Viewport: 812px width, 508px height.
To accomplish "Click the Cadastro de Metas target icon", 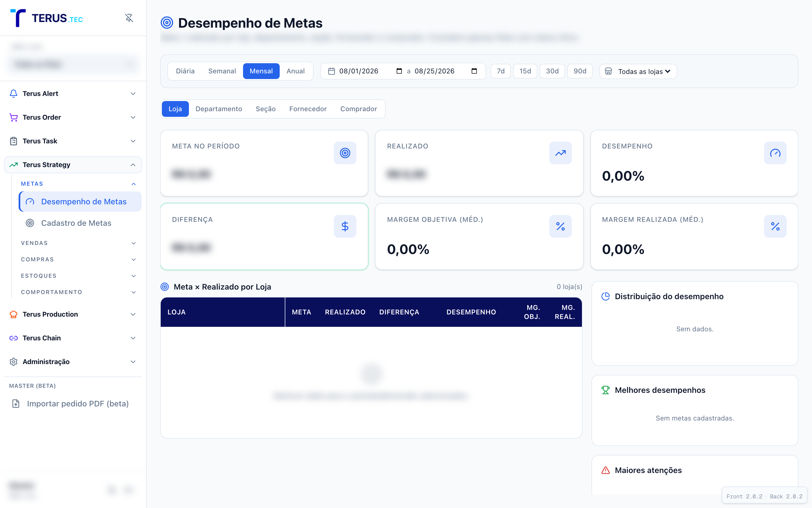I will [x=30, y=223].
